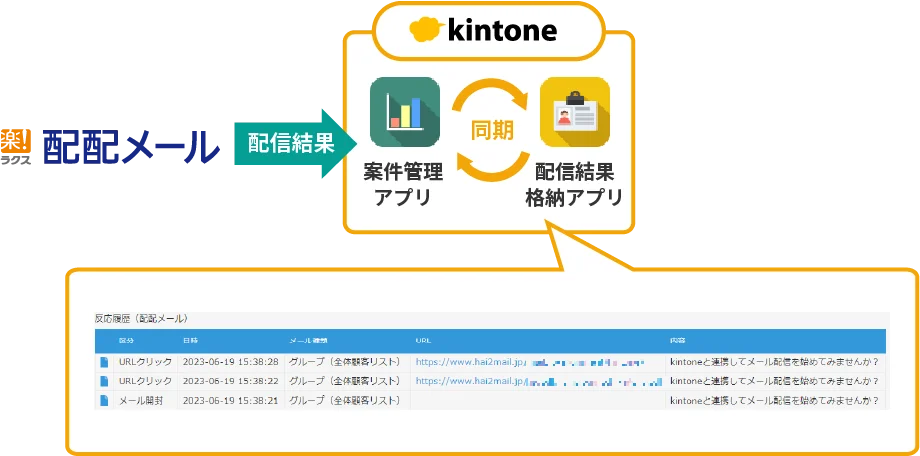This screenshot has width=920, height=456.
Task: Select the timestamp 2023-06-19 15:38:21
Action: pyautogui.click(x=231, y=400)
